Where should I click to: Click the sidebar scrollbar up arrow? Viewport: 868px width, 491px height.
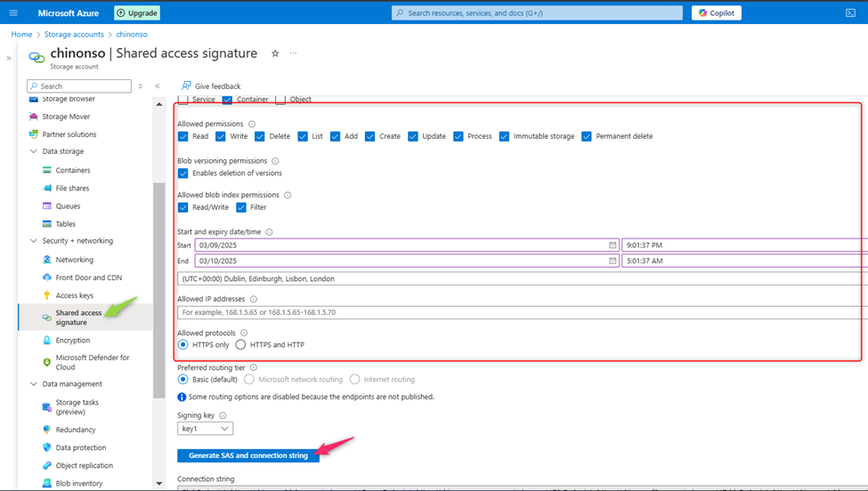pos(158,104)
